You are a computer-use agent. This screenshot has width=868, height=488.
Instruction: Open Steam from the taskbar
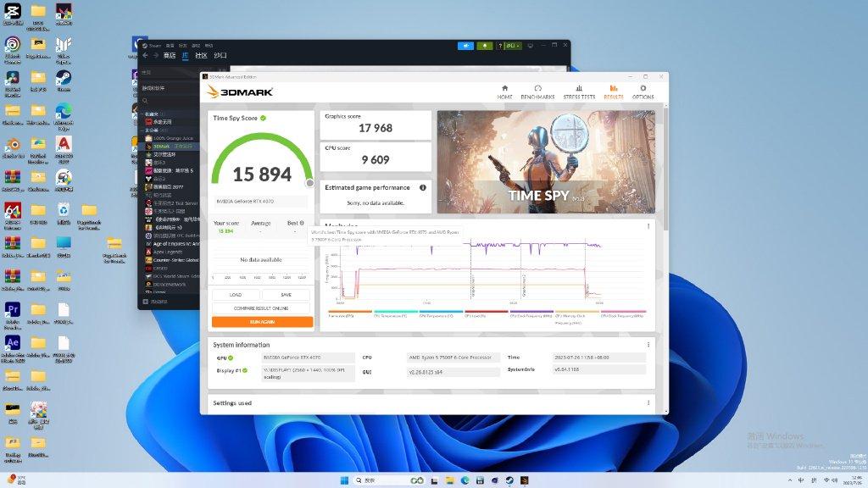pyautogui.click(x=509, y=480)
